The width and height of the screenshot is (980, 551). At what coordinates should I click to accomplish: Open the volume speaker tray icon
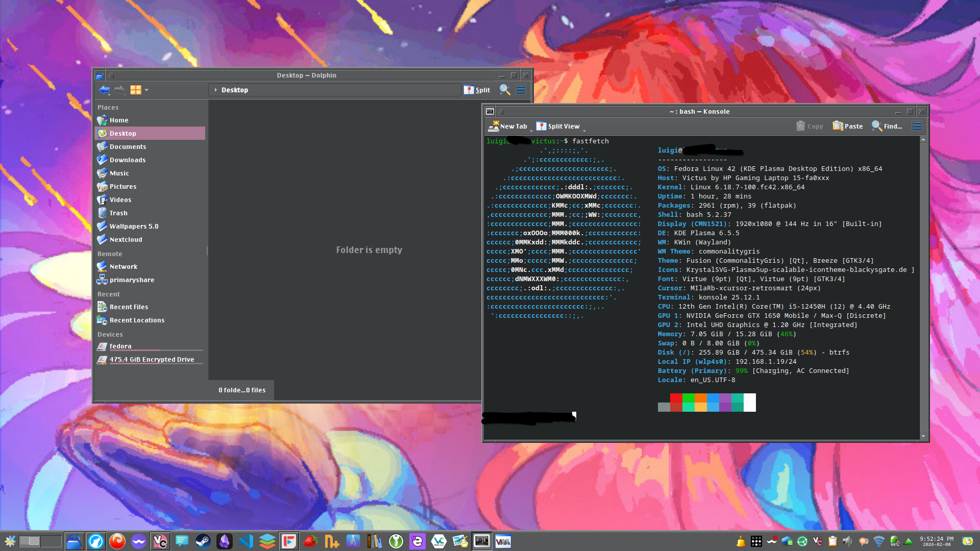[847, 541]
